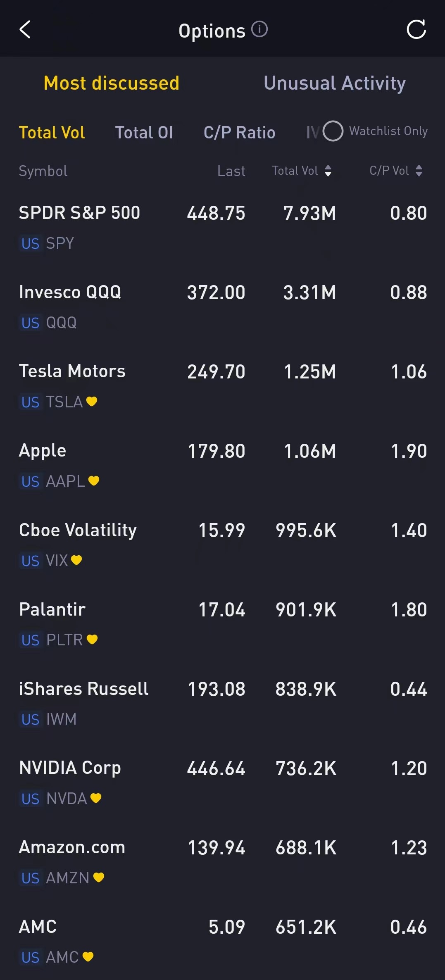Screen dimensions: 445x980
Task: Select the C/P Ratio filter
Action: tap(239, 133)
